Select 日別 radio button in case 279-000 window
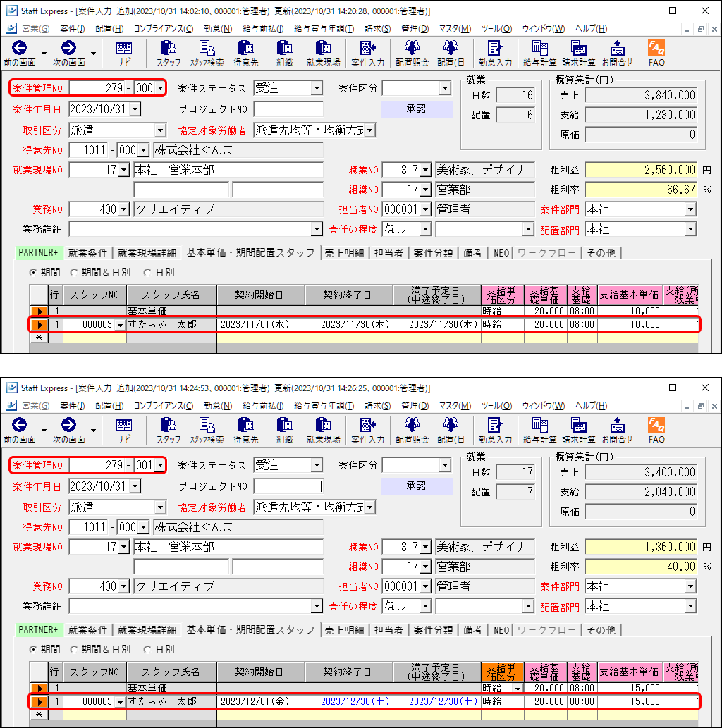The image size is (722, 728). [x=147, y=272]
